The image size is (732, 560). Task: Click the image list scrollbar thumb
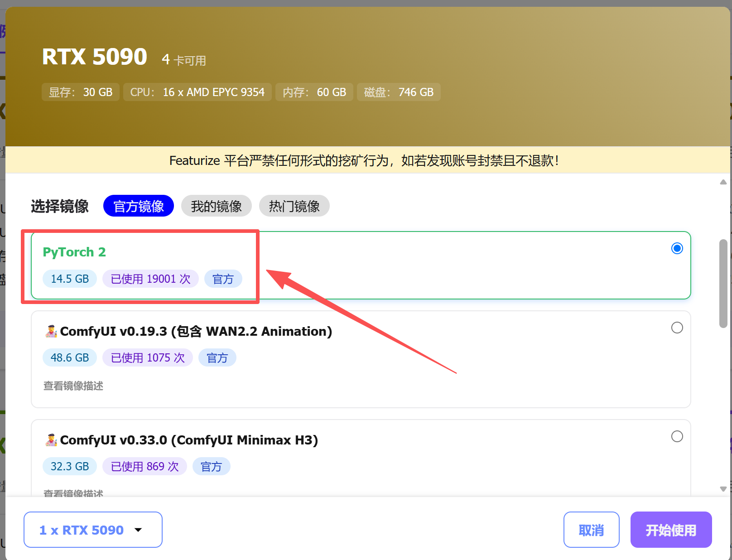(723, 284)
